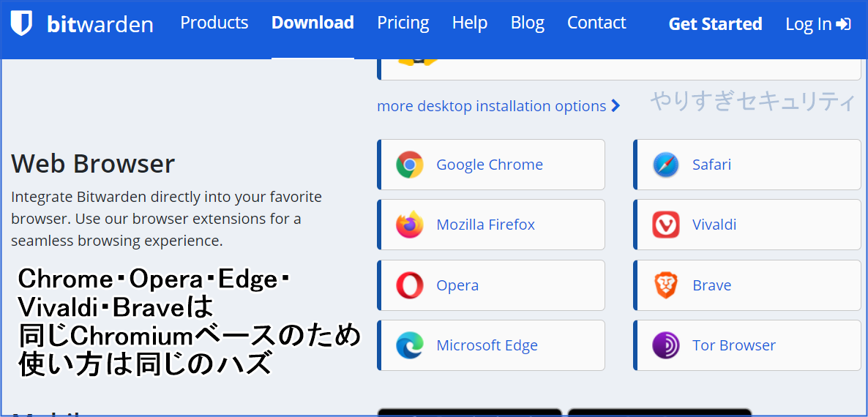Click the Vivaldi browser icon
This screenshot has height=417, width=868.
(666, 225)
